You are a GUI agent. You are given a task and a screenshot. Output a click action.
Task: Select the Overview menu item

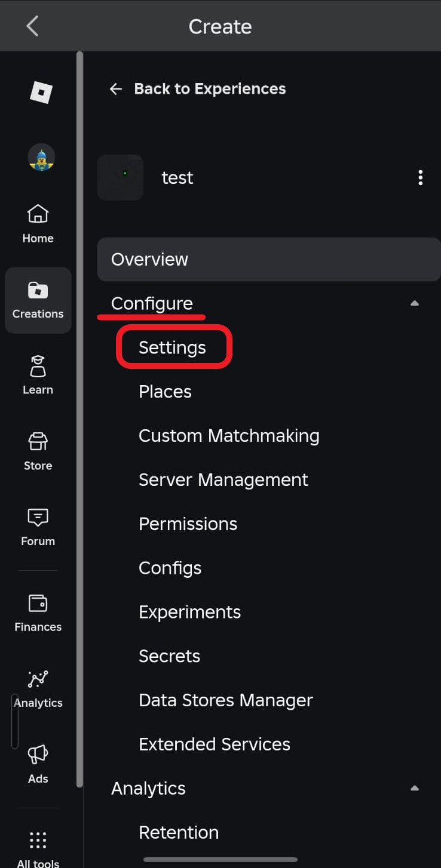[x=269, y=259]
